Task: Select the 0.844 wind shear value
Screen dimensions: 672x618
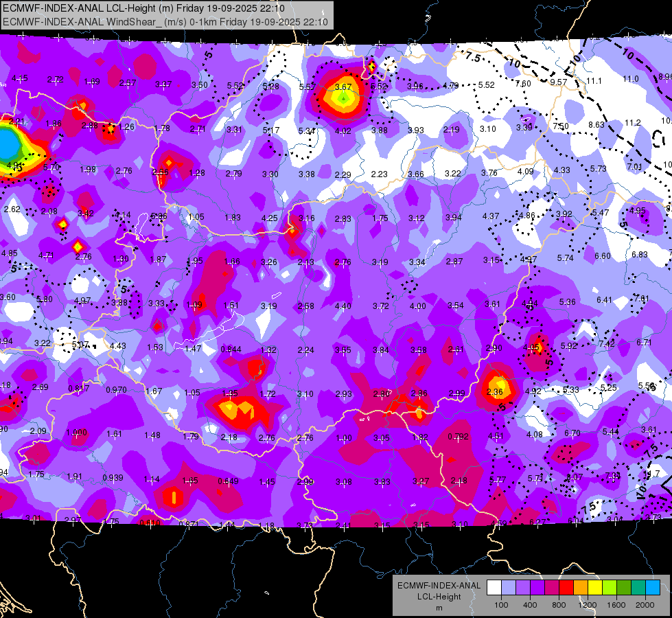Action: point(231,350)
